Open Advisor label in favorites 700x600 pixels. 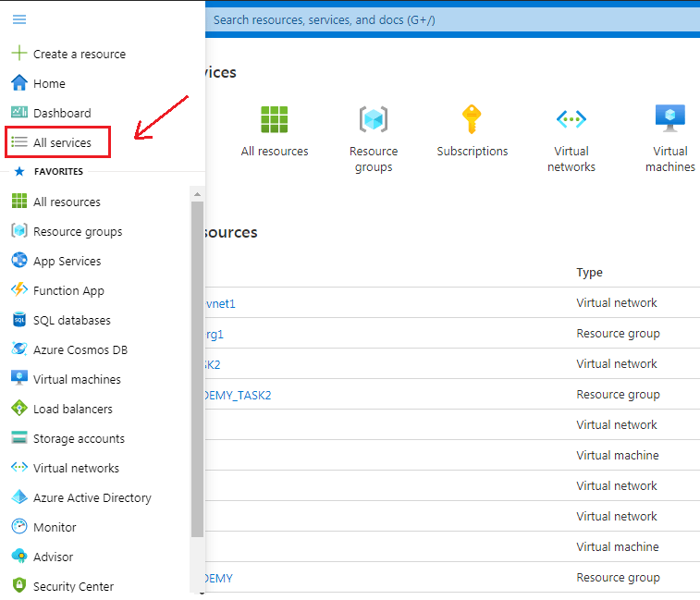point(53,557)
